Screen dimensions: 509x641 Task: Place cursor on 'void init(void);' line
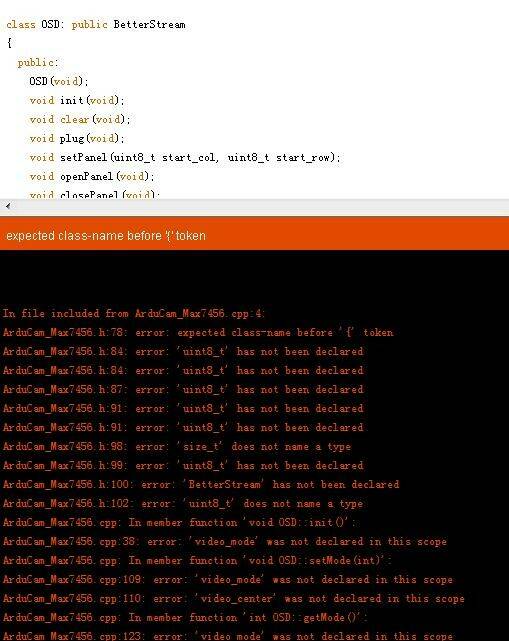pyautogui.click(x=76, y=100)
